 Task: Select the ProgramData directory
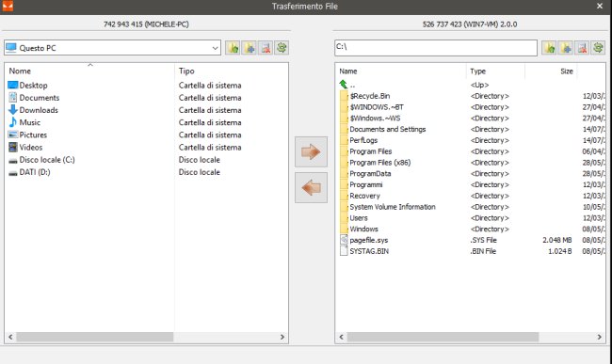click(x=370, y=173)
